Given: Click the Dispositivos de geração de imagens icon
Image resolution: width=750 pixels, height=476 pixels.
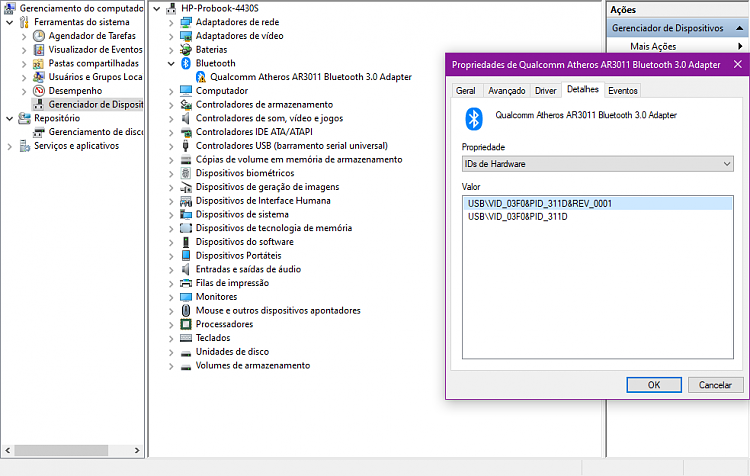Looking at the screenshot, I should tap(186, 187).
